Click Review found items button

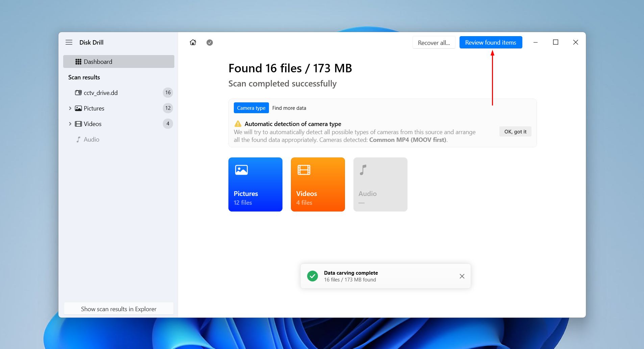point(491,42)
